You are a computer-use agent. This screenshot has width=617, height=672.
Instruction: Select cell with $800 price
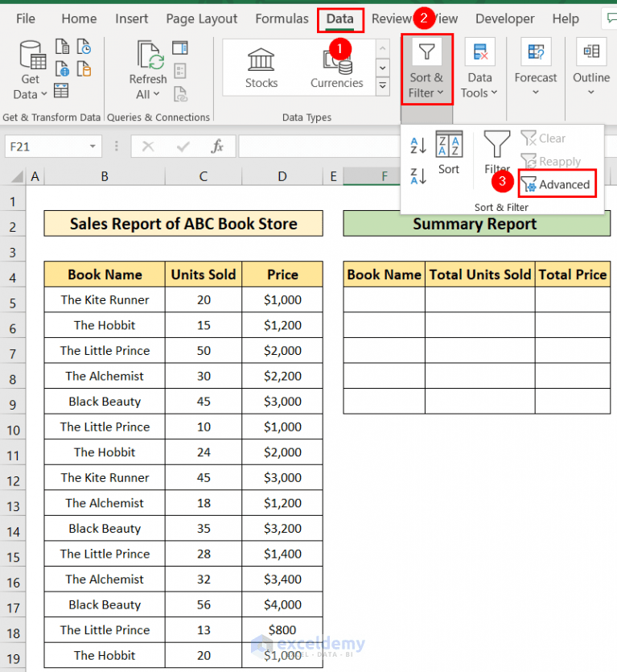(282, 629)
